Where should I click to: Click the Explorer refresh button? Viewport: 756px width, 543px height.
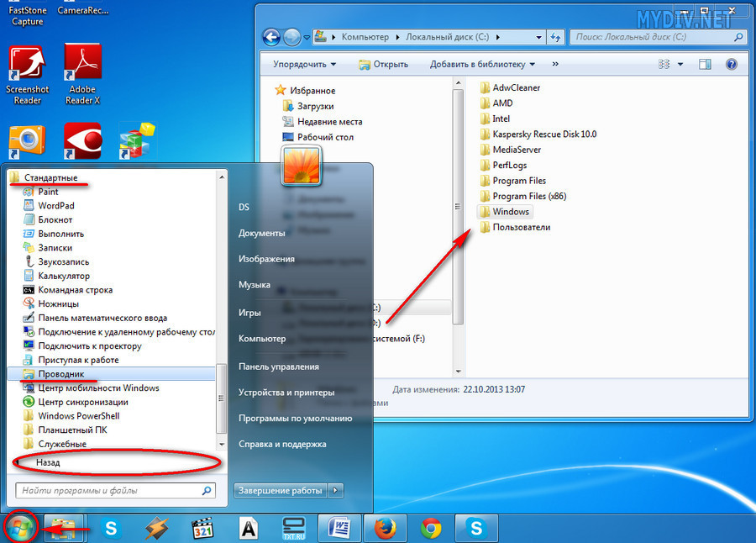coord(556,37)
